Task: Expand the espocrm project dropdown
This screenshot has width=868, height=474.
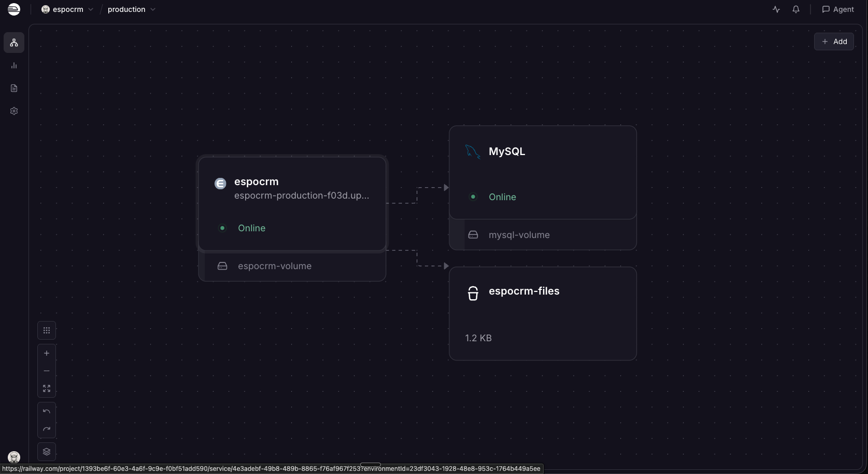Action: pyautogui.click(x=91, y=9)
